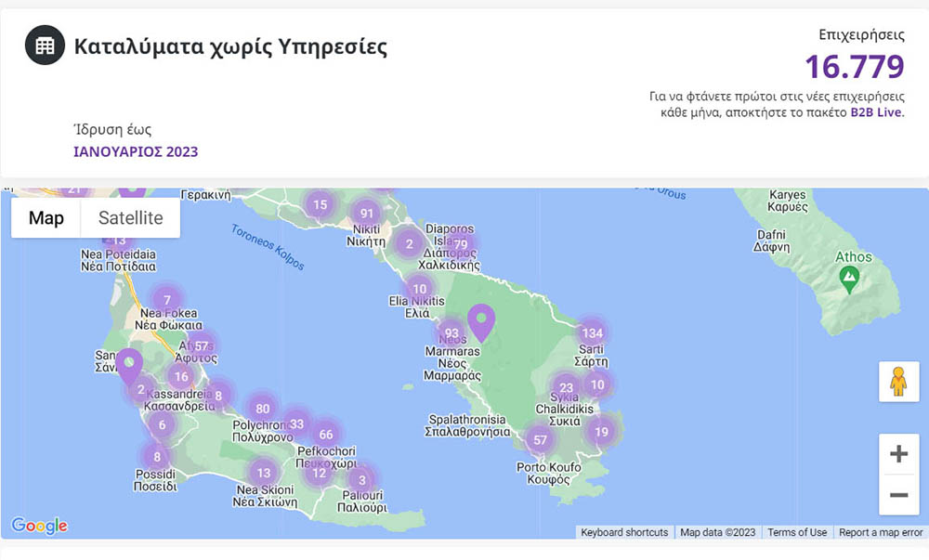Click the 16.779 businesses count
929x560 pixels.
click(855, 66)
